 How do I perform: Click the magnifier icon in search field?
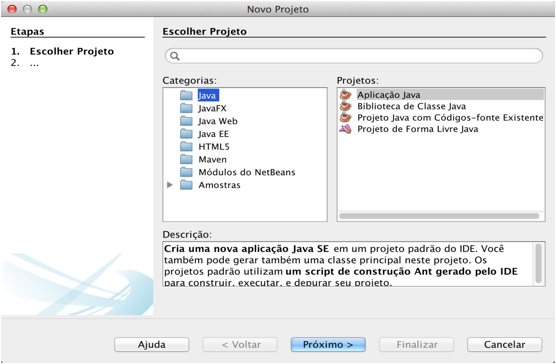[175, 56]
